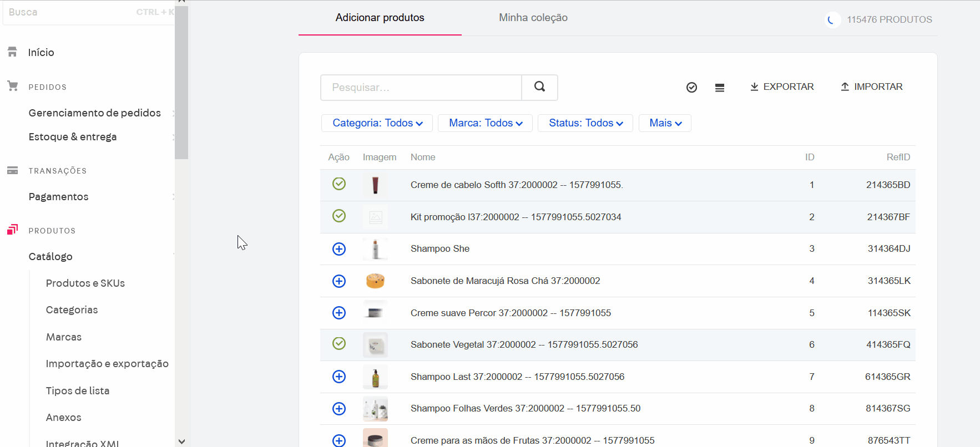Click the sidebar vertical scrollbar thumb
Image resolution: width=980 pixels, height=447 pixels.
181,83
